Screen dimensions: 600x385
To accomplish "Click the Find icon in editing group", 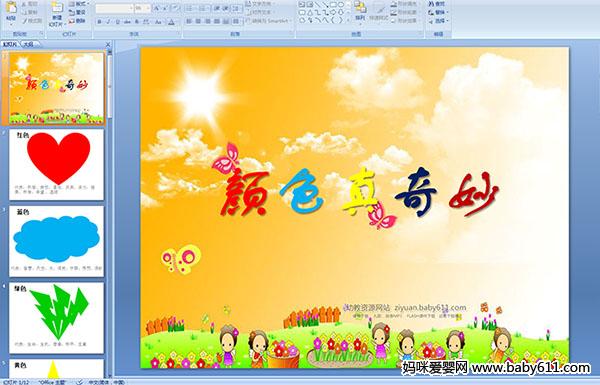I will point(437,4).
